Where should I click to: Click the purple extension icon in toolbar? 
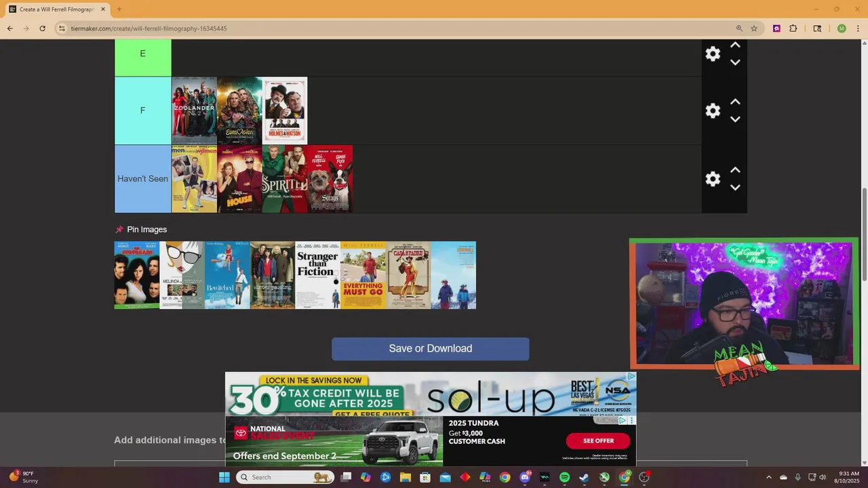click(776, 28)
